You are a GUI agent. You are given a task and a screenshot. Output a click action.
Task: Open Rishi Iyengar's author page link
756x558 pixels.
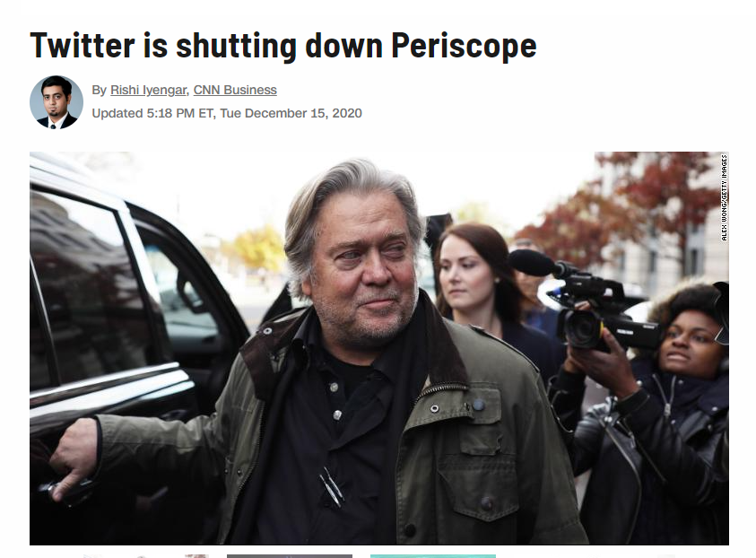coord(149,91)
